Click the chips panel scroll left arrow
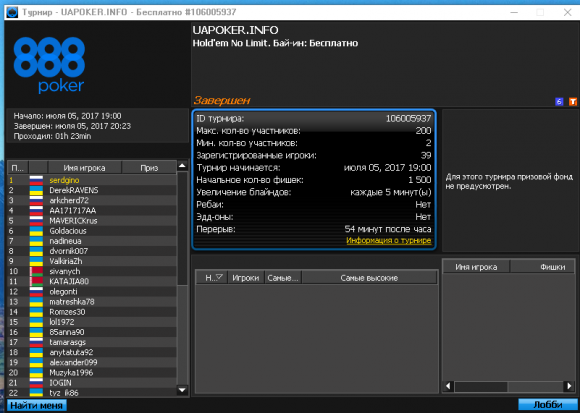Screen dimensions: 580x413 coord(448,387)
